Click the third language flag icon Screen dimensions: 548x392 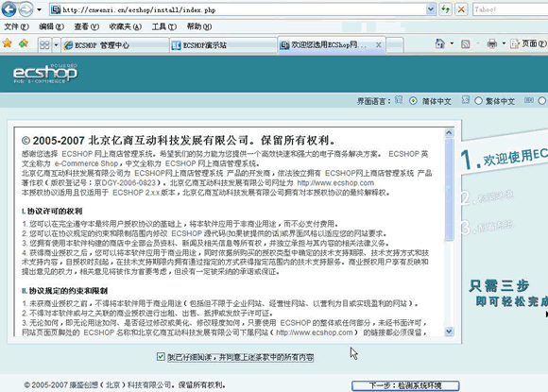pyautogui.click(x=529, y=100)
